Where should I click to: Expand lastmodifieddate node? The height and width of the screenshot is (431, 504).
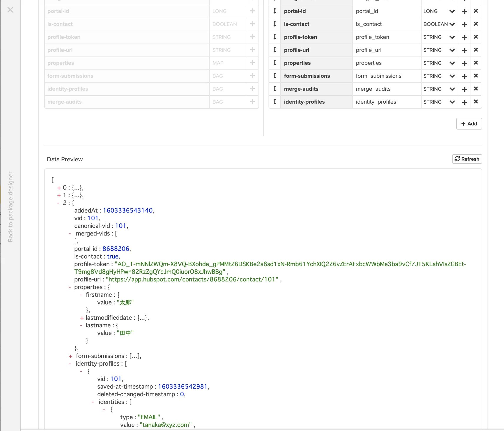(82, 318)
